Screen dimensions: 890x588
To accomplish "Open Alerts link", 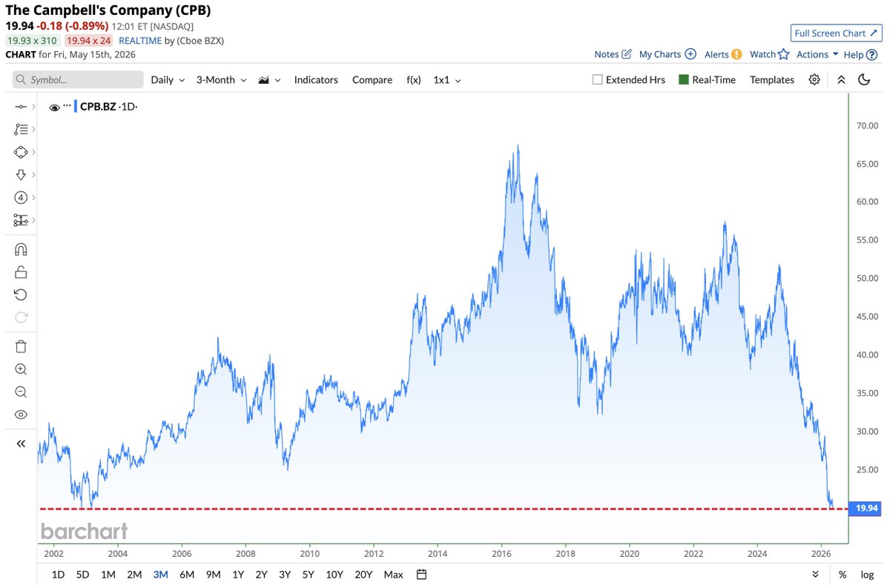I will click(x=723, y=54).
